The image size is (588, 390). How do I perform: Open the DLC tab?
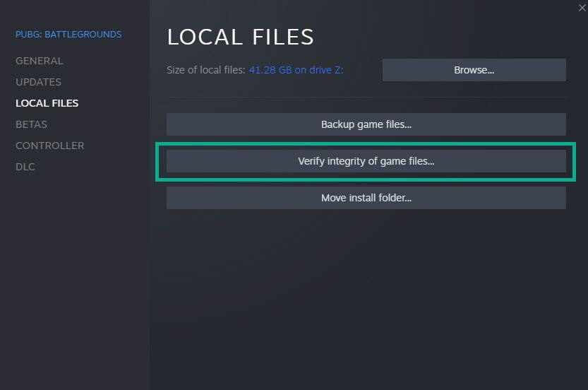point(25,167)
